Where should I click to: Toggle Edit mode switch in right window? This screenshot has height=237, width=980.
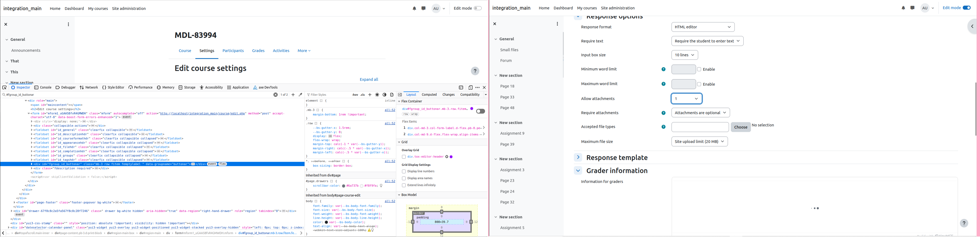[967, 8]
